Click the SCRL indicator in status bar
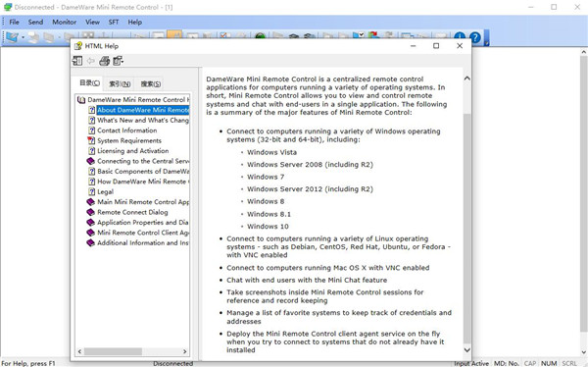Screen dimensions: 588x367 pyautogui.click(x=569, y=363)
